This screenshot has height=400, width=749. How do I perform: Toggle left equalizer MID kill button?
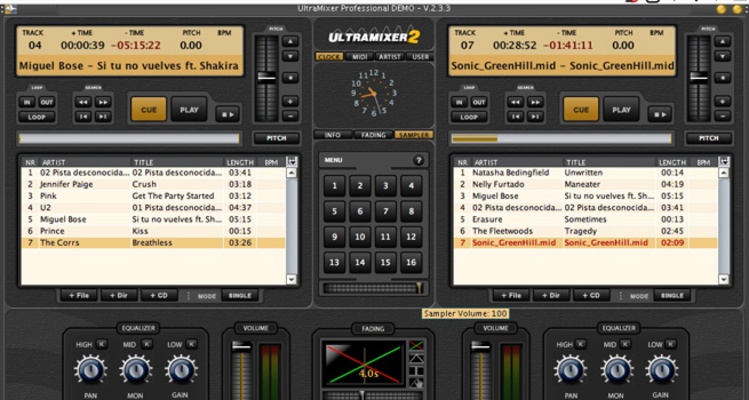[147, 344]
